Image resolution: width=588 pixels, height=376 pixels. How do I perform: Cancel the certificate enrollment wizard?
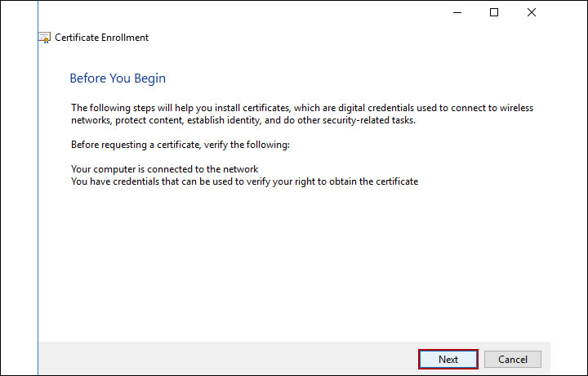(512, 359)
